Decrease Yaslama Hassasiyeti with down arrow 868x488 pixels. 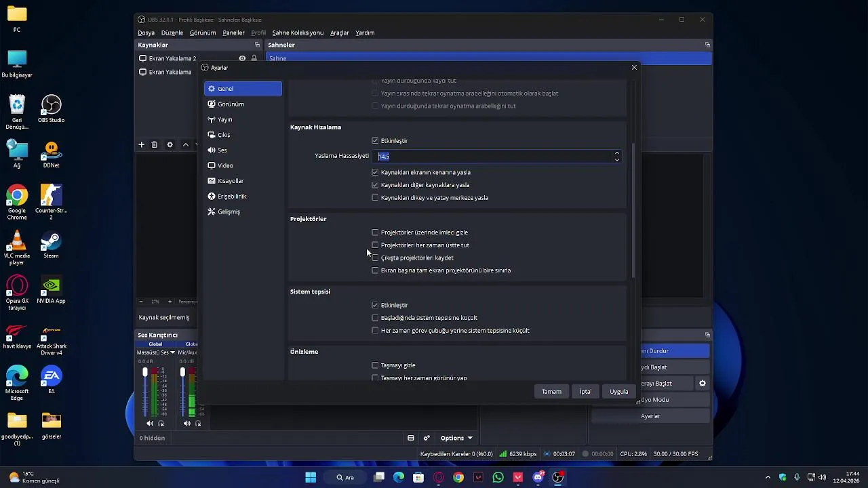tap(616, 160)
